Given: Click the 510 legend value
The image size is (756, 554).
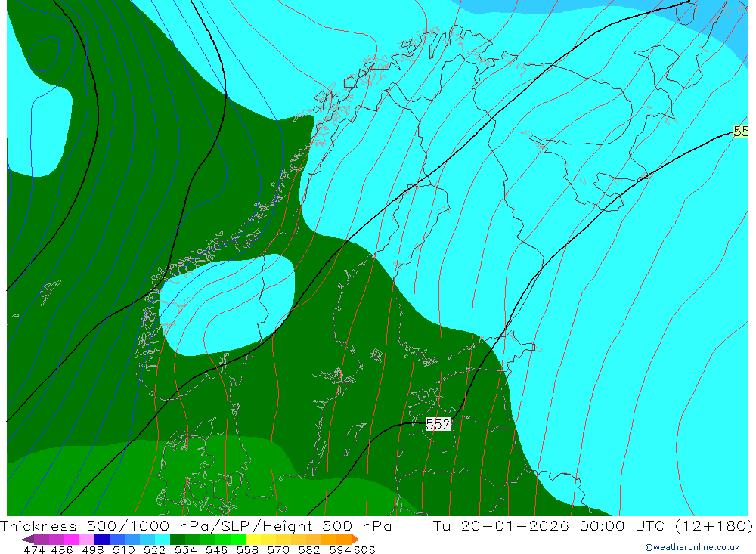Looking at the screenshot, I should click(123, 549).
